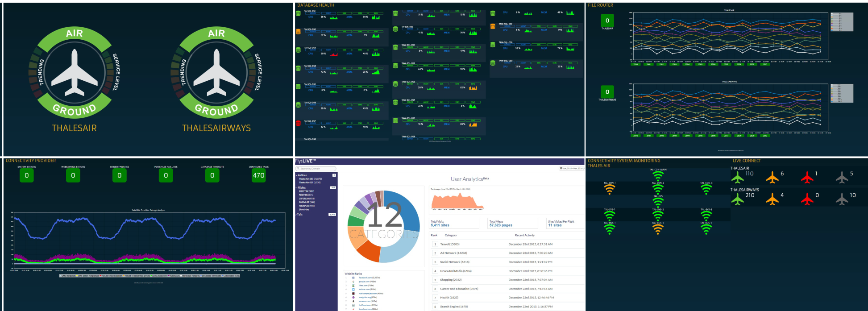This screenshot has height=311, width=868.
Task: Click the Career And Education (2596) row
Action: pos(507,289)
